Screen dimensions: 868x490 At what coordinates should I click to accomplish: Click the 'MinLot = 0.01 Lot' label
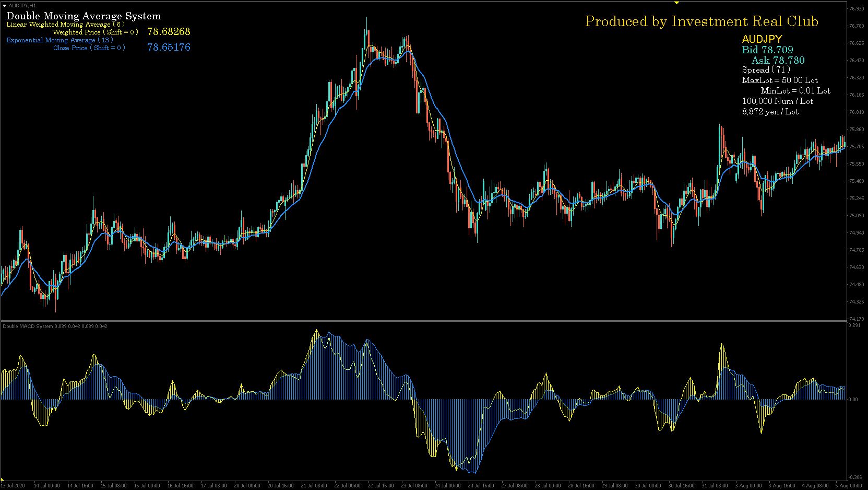click(795, 91)
